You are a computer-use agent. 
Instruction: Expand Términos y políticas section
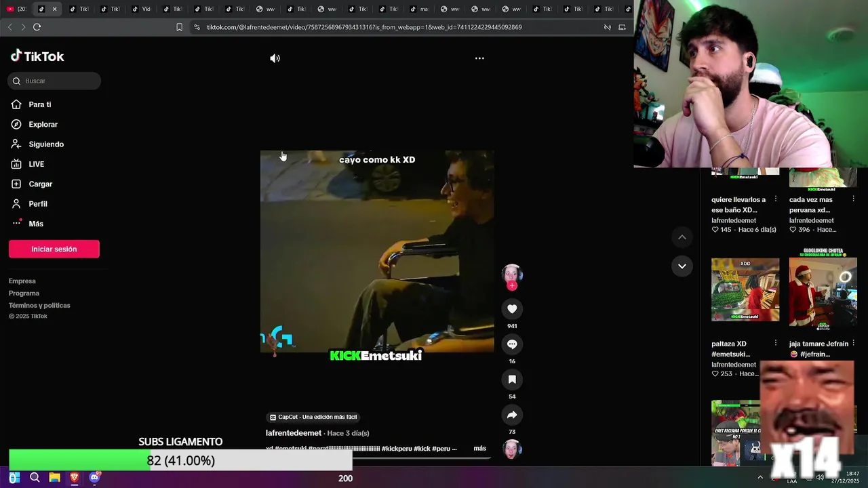pyautogui.click(x=39, y=306)
